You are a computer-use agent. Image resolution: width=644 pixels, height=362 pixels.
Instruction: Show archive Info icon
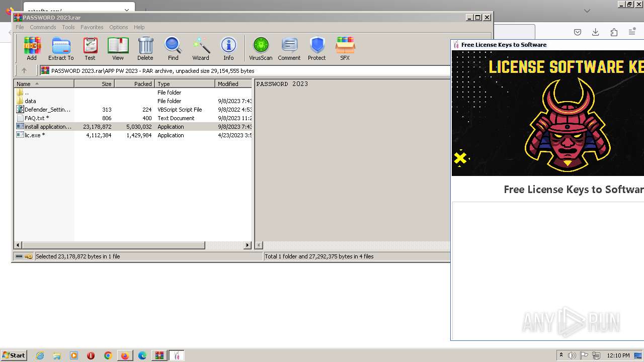pyautogui.click(x=228, y=49)
